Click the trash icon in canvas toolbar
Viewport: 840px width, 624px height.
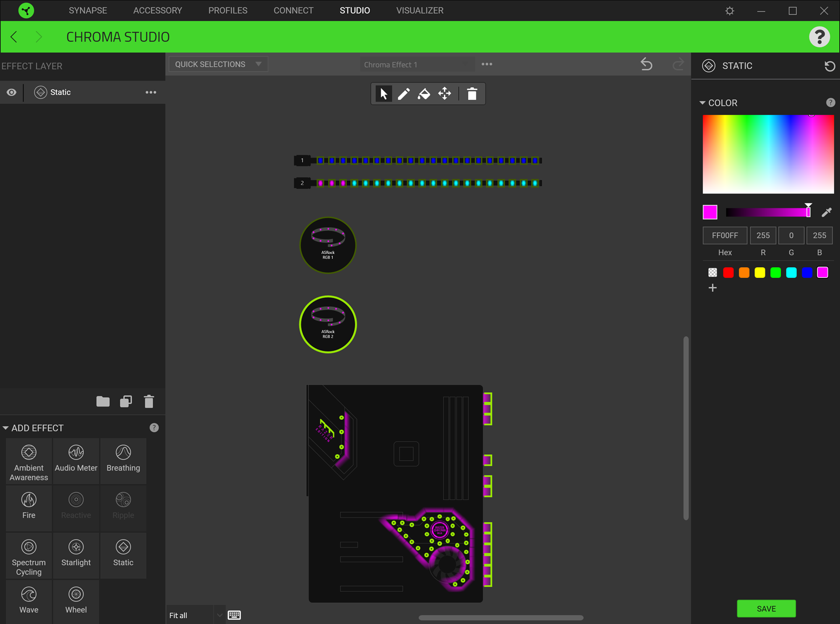click(x=472, y=94)
